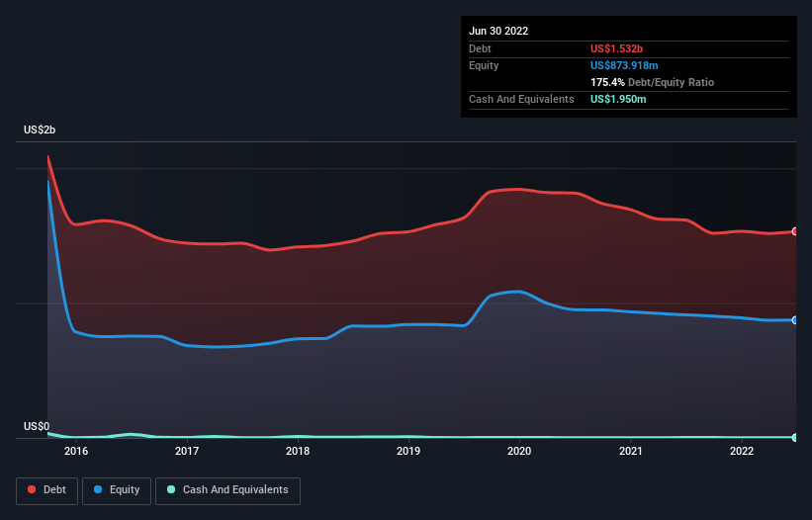The image size is (812, 520).
Task: Toggle the Debt series legend button
Action: pyautogui.click(x=47, y=490)
